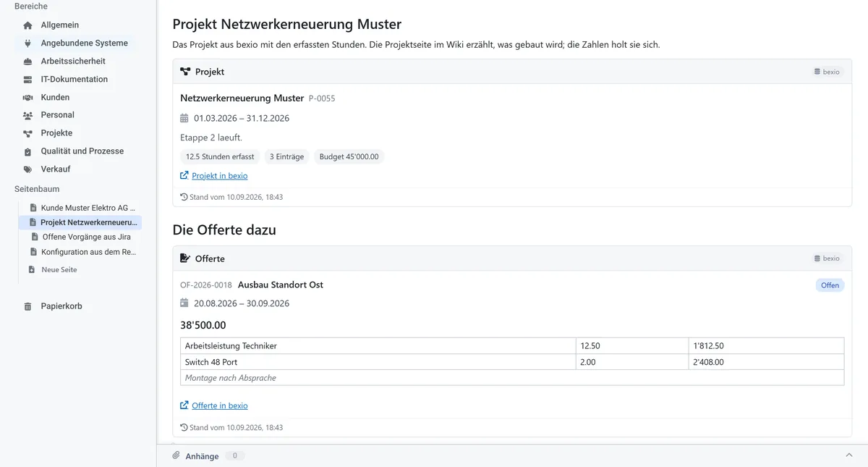868x467 pixels.
Task: Click the offer total 38'500.00
Action: [203, 325]
